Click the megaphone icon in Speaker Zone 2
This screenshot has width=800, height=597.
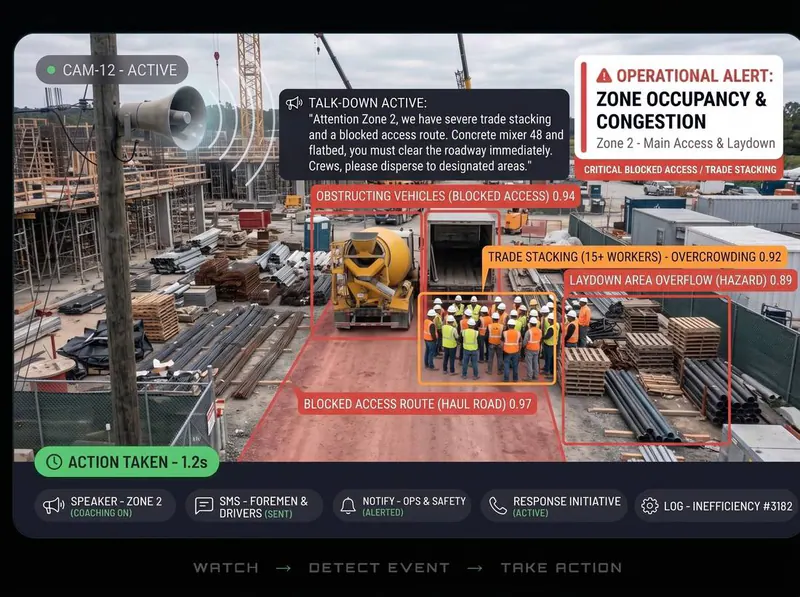[x=53, y=506]
